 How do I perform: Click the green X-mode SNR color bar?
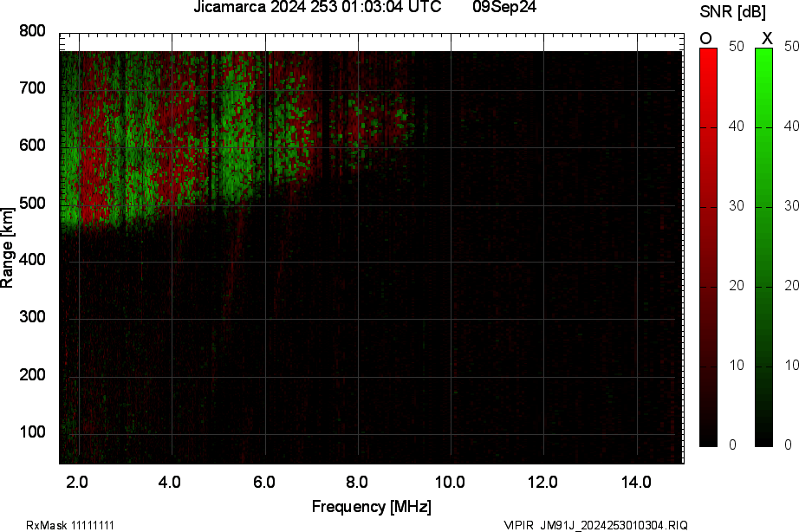763,248
